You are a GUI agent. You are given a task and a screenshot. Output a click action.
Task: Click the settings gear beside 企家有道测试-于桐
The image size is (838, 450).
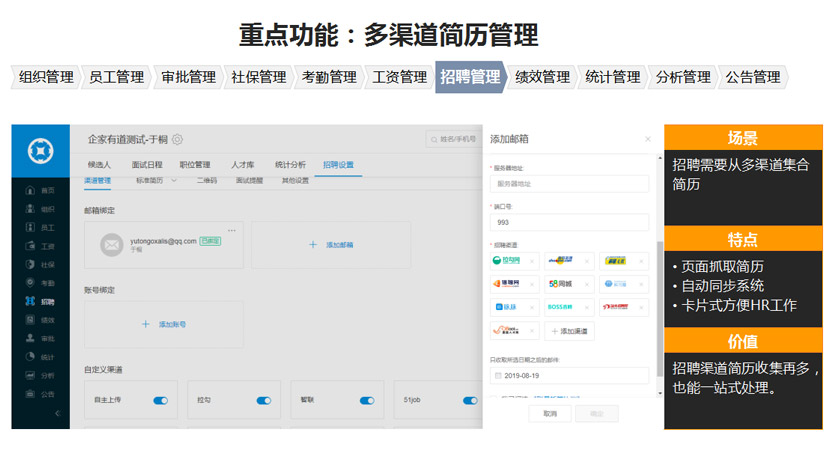click(178, 140)
